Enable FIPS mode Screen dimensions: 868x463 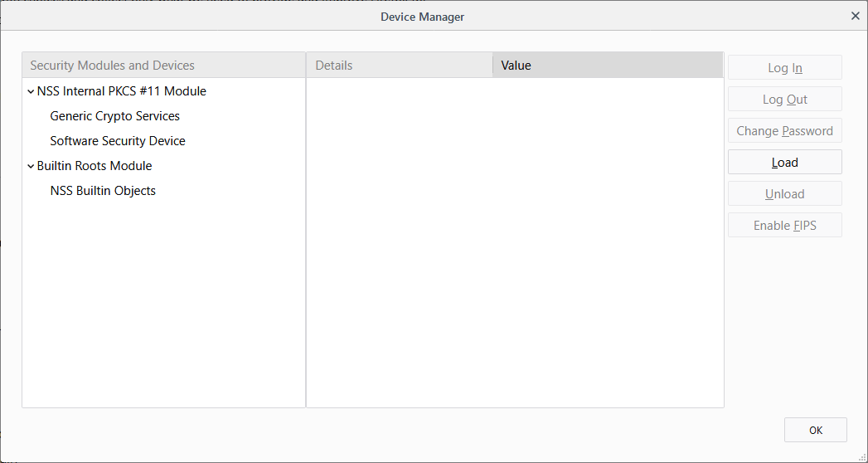click(x=784, y=226)
